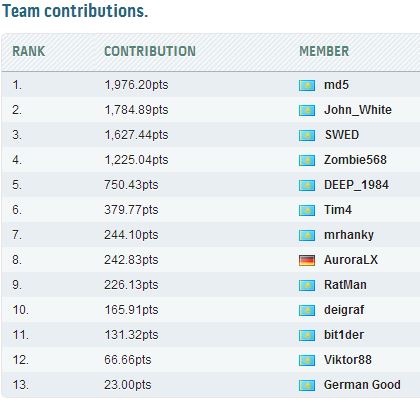Click the flag icon beside Zombie568

tap(307, 160)
